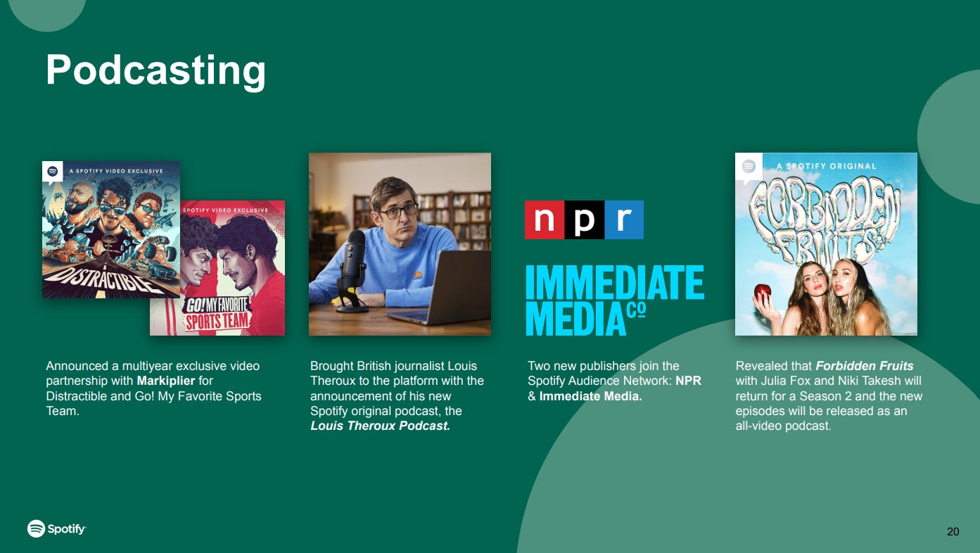The height and width of the screenshot is (553, 980).
Task: Click the bold word Markiplier
Action: click(x=167, y=381)
